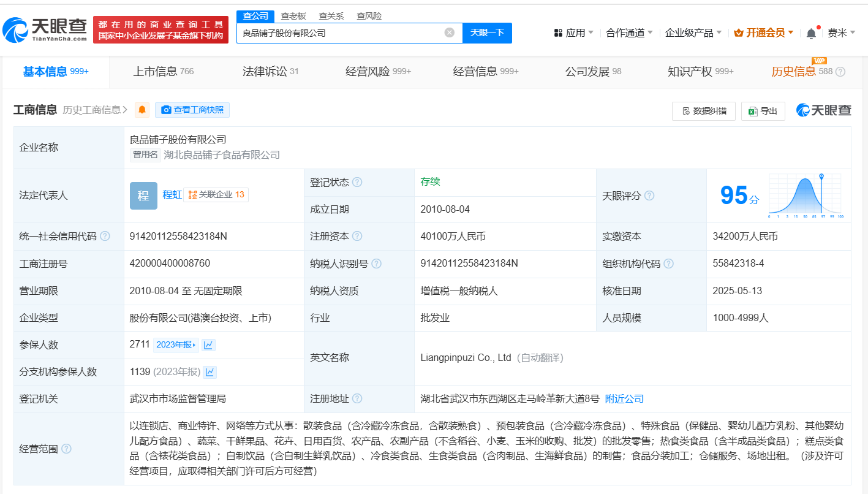This screenshot has width=868, height=494.
Task: Open trend chart icon for 分支机构参保人数 1139
Action: (209, 372)
